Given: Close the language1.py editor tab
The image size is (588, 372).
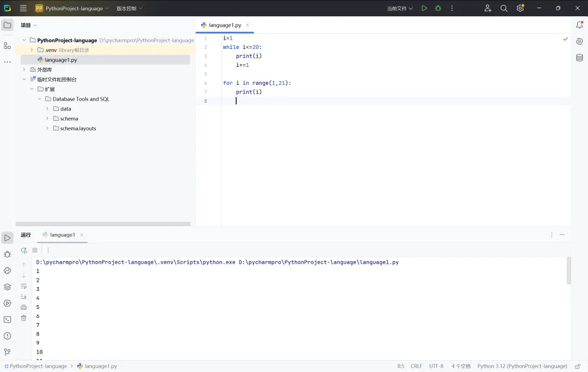Looking at the screenshot, I should [248, 25].
